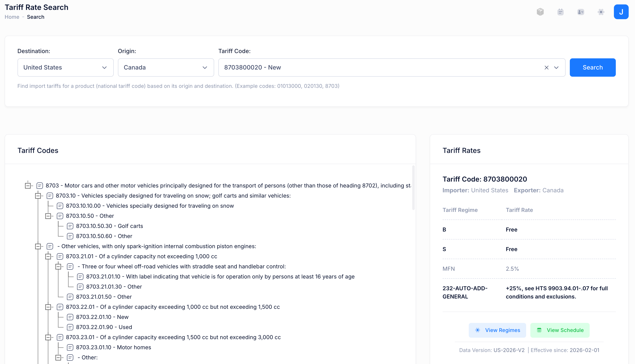The height and width of the screenshot is (364, 635).
Task: Click the View Regimes button
Action: point(497,330)
